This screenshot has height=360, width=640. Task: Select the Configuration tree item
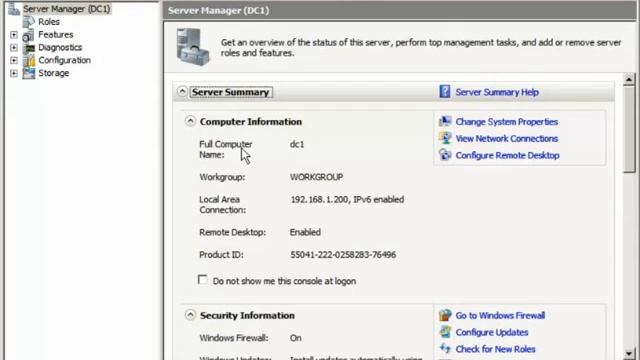pyautogui.click(x=64, y=60)
